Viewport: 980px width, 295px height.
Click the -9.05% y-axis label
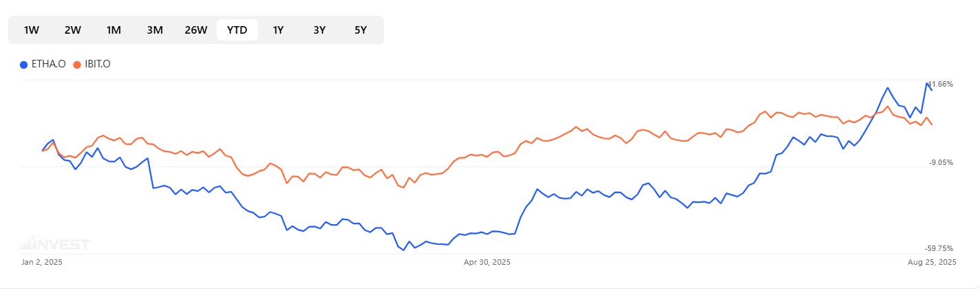941,162
